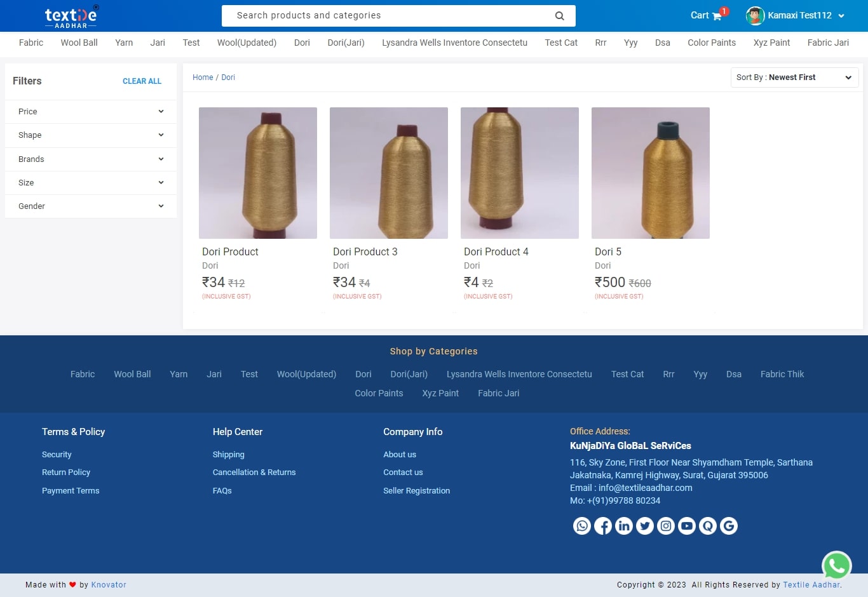
Task: Open the Sort By dropdown
Action: click(x=794, y=77)
